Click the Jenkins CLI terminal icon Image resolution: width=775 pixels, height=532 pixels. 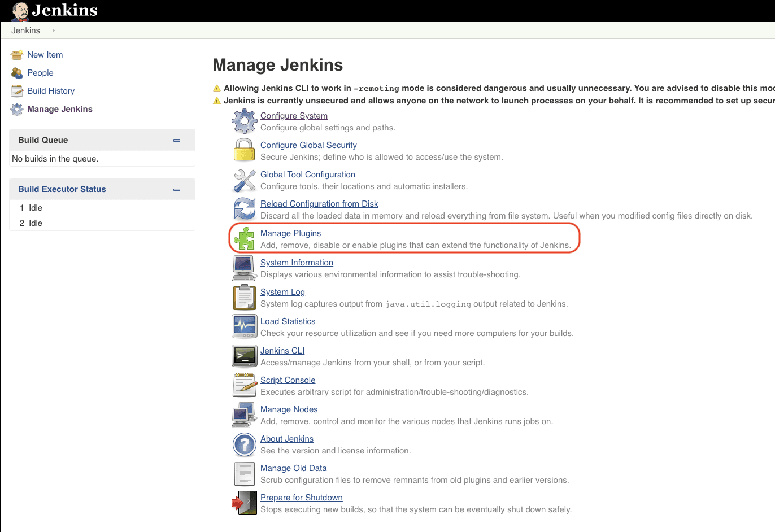245,356
